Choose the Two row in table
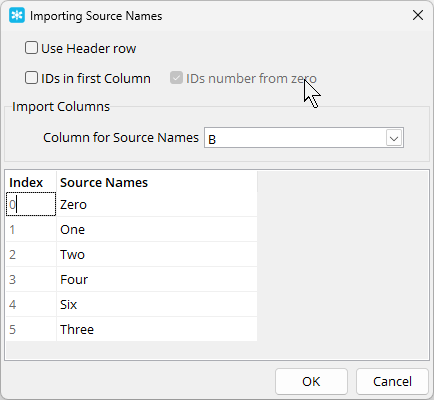 132,254
